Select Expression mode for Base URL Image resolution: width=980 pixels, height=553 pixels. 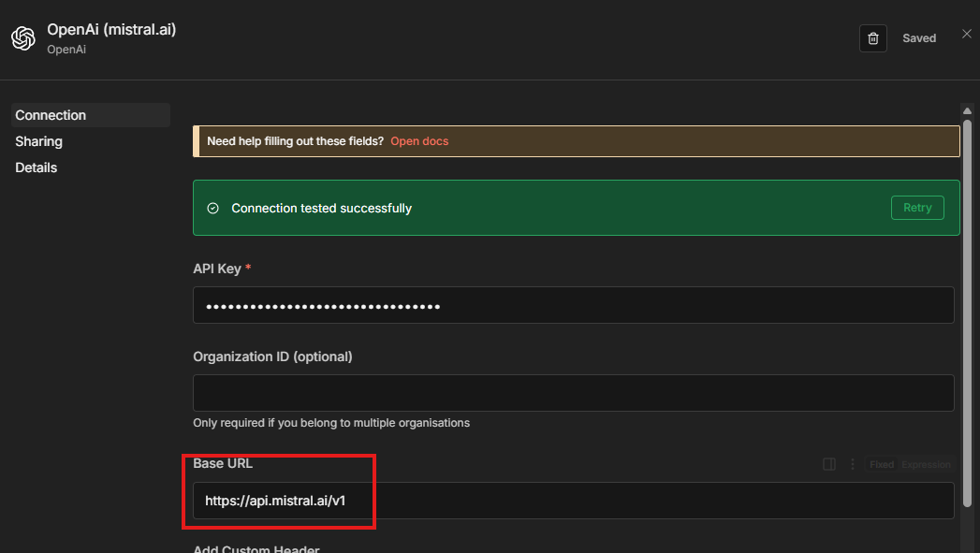click(x=926, y=464)
